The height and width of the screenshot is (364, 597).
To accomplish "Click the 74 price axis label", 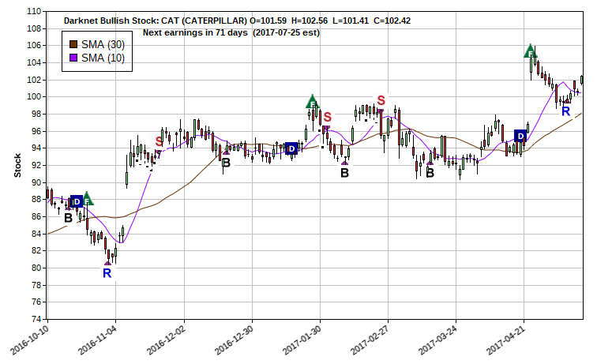I will 36,319.
